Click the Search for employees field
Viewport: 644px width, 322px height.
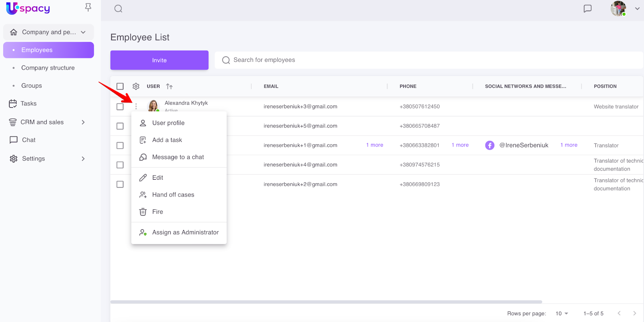click(427, 60)
